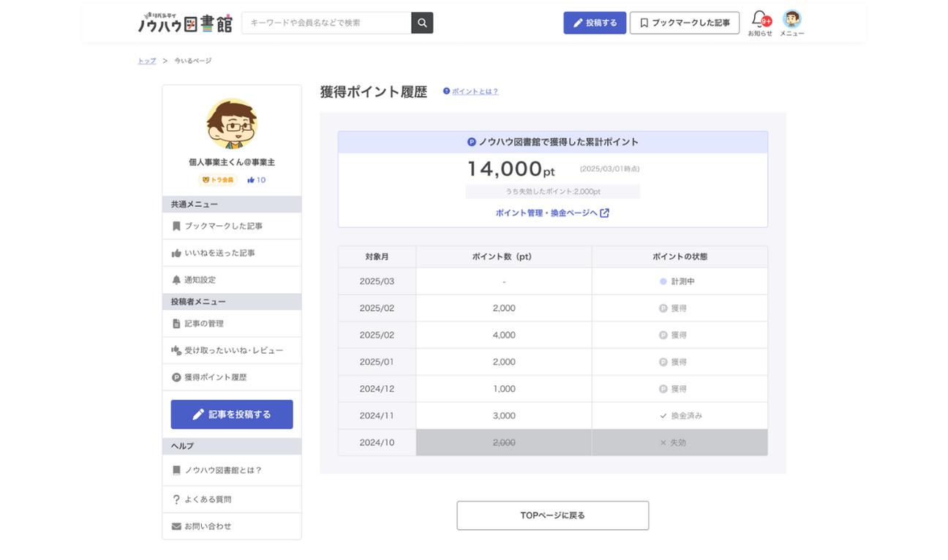This screenshot has height=560, width=948.
Task: Click the TOPページに戻る button
Action: [552, 515]
